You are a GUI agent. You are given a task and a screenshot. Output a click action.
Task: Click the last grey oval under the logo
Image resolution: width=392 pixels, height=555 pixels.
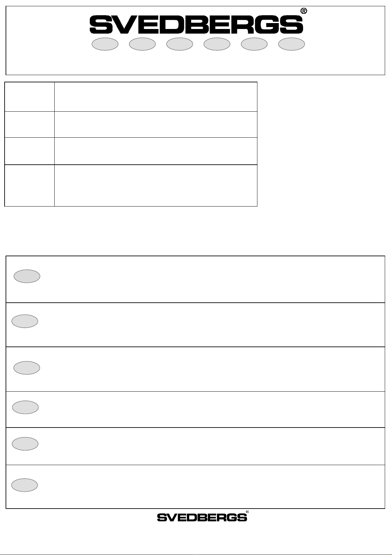(291, 44)
